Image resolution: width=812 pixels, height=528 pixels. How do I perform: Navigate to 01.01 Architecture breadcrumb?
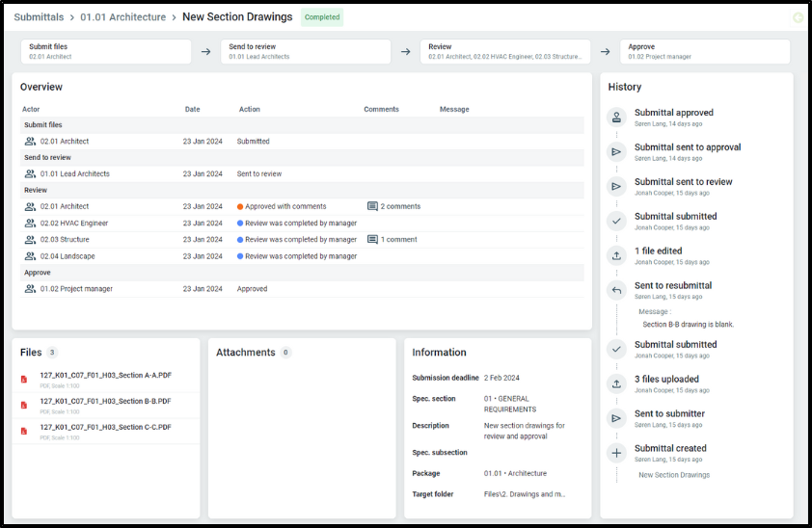(x=122, y=17)
